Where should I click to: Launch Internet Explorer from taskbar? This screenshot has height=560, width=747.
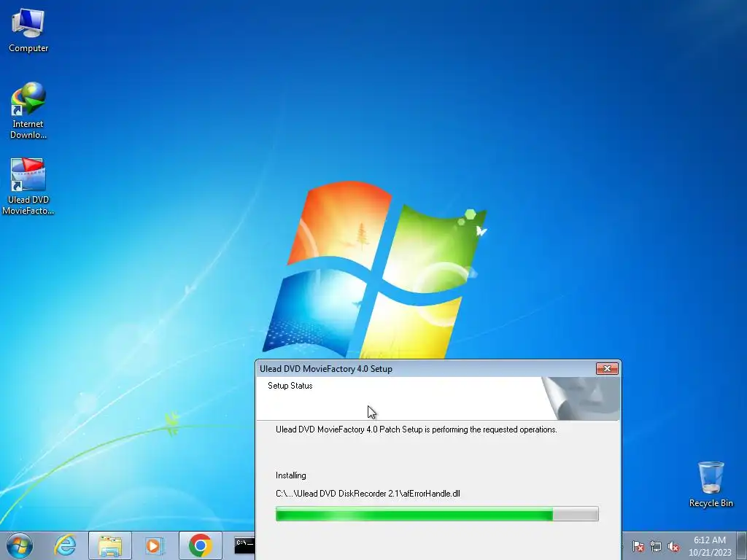(65, 545)
